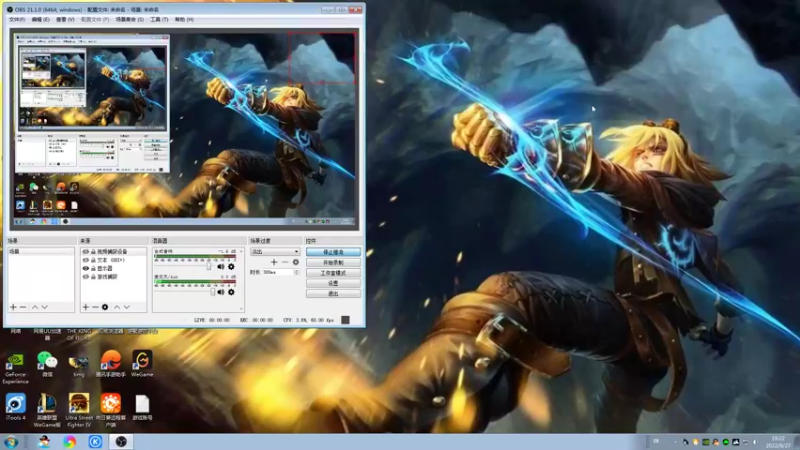Viewport: 800px width, 450px height.
Task: Open the QQ penguin taskbar icon
Action: [44, 442]
